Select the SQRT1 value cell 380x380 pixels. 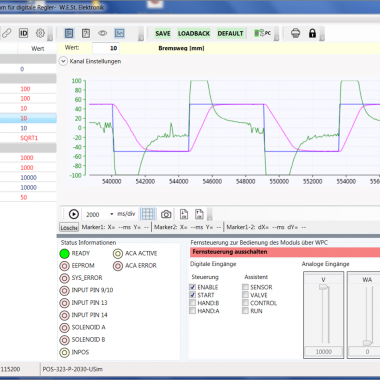pos(29,138)
